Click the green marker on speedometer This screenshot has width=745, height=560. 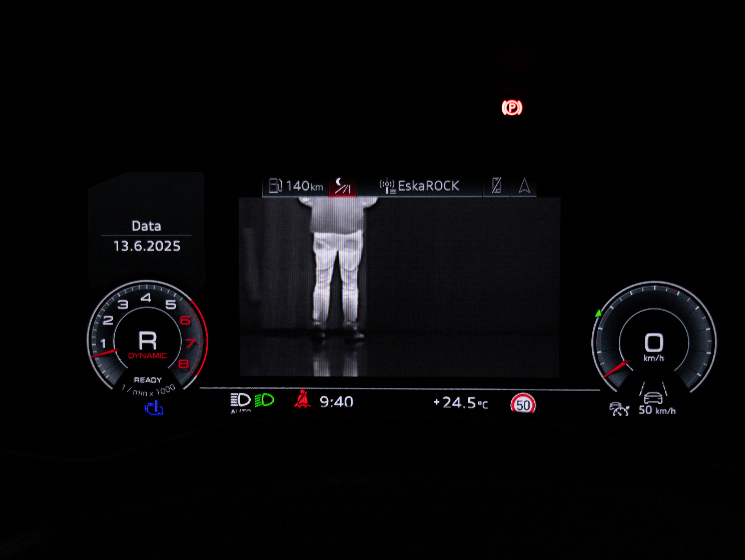point(598,314)
